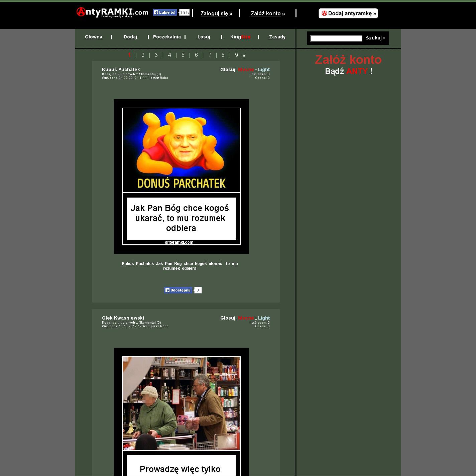This screenshot has height=476, width=476.
Task: Open the Zasady rules menu item
Action: point(277,37)
